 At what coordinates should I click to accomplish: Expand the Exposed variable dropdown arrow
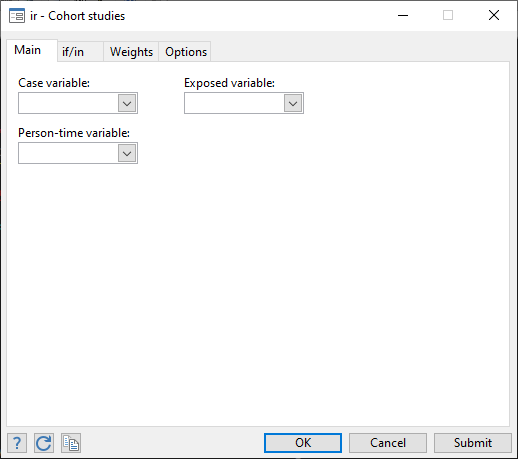293,103
